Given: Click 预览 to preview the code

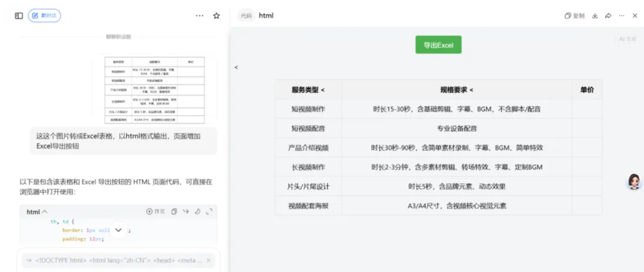Looking at the screenshot, I should [155, 212].
